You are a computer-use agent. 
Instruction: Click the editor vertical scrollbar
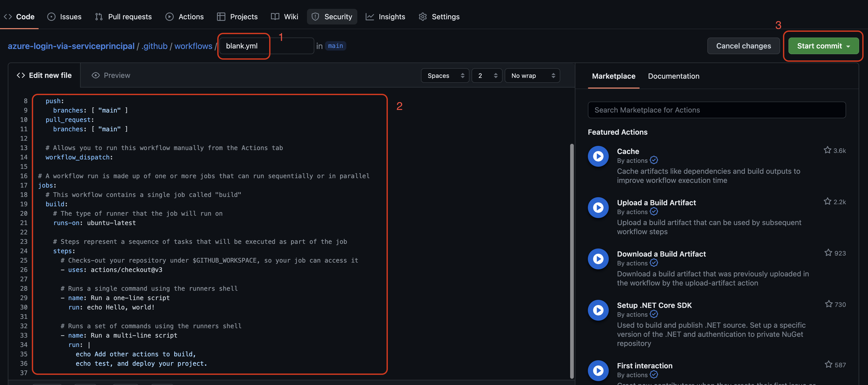click(572, 261)
